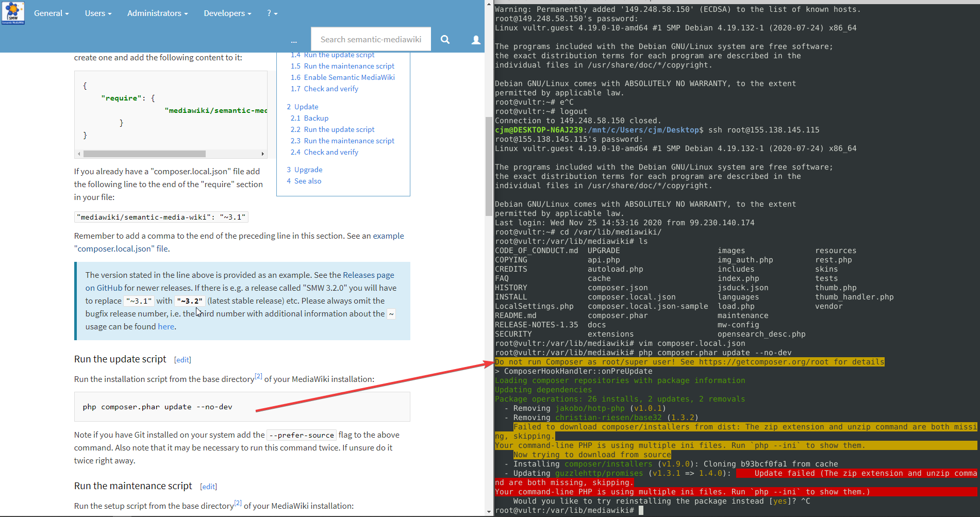Viewport: 980px width, 517px height.
Task: Open the Users dropdown menu
Action: [x=98, y=13]
